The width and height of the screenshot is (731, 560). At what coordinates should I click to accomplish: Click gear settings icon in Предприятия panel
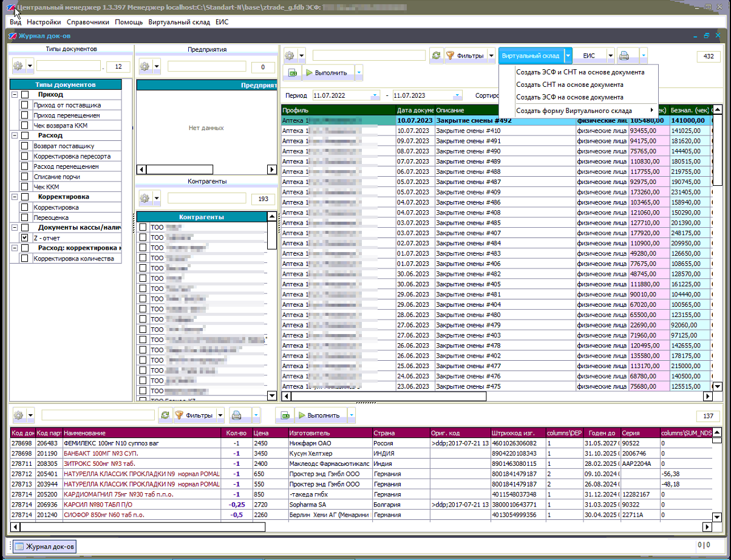coord(144,66)
